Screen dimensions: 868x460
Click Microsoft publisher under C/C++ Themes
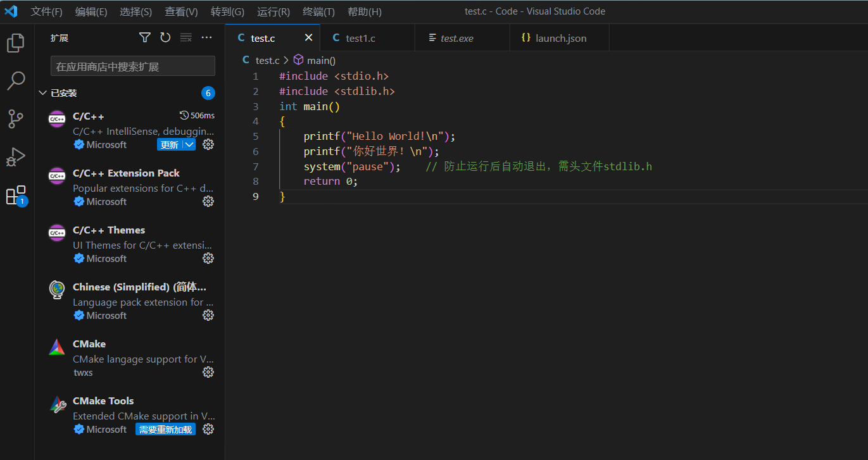[x=106, y=258]
